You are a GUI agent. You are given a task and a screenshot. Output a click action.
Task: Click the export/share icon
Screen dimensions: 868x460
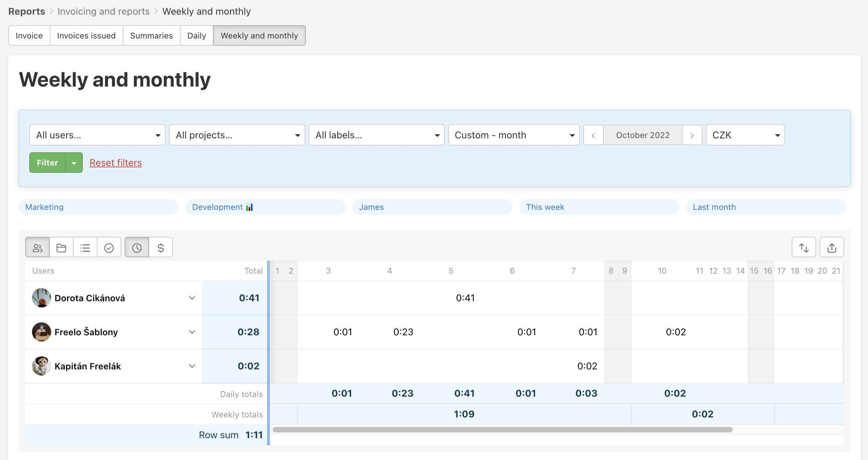coord(831,247)
